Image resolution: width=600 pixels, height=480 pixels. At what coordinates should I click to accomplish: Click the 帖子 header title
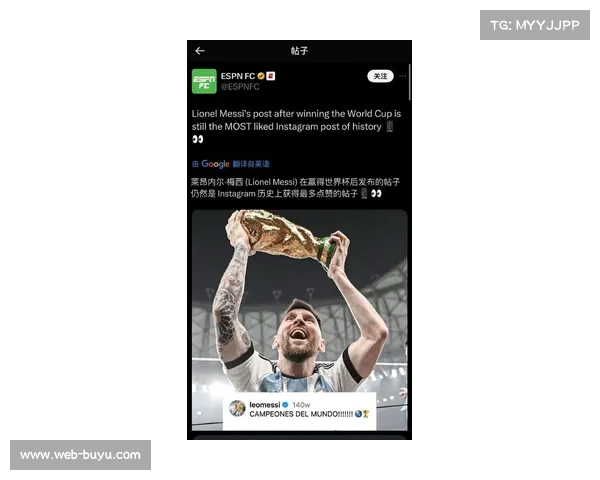[x=299, y=51]
